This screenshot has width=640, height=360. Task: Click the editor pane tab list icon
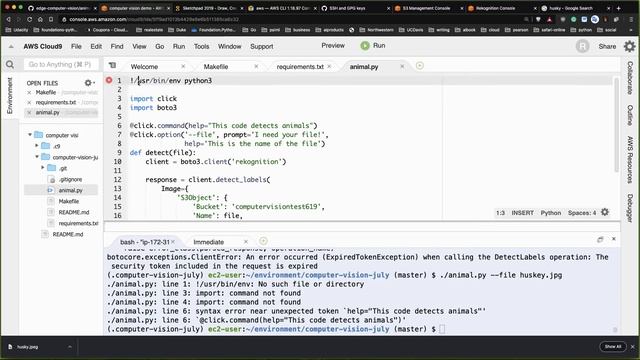112,65
